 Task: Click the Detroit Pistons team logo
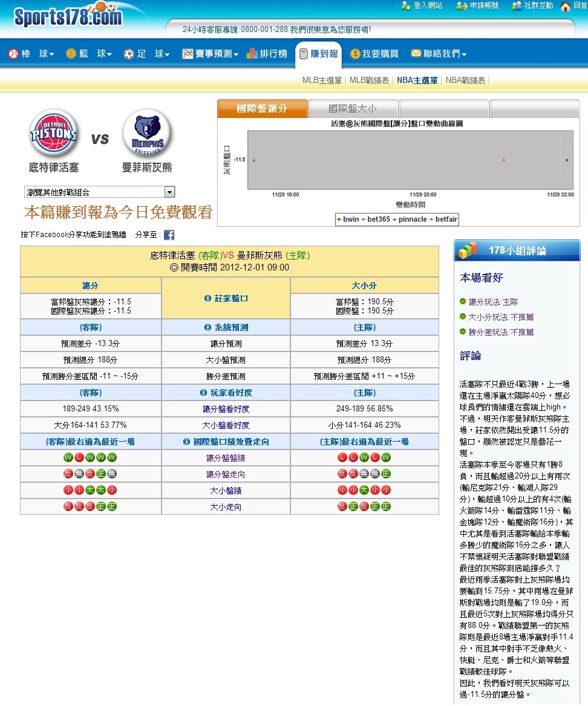[x=54, y=133]
